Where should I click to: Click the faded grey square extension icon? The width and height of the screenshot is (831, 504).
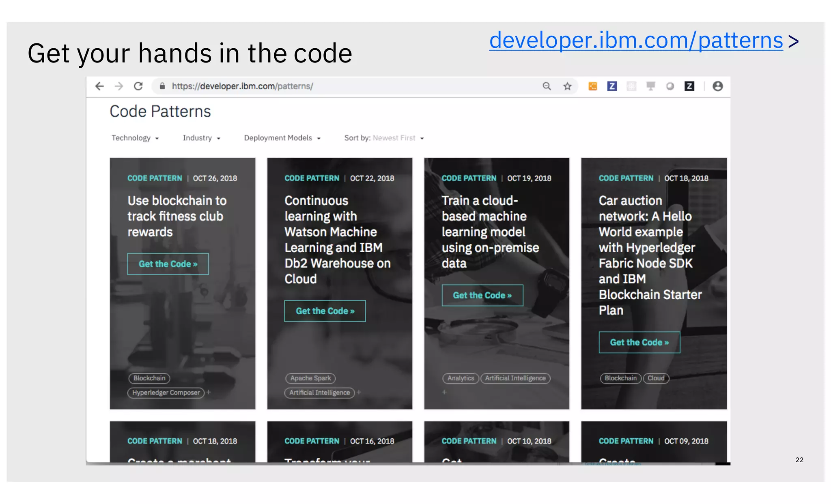coord(631,86)
